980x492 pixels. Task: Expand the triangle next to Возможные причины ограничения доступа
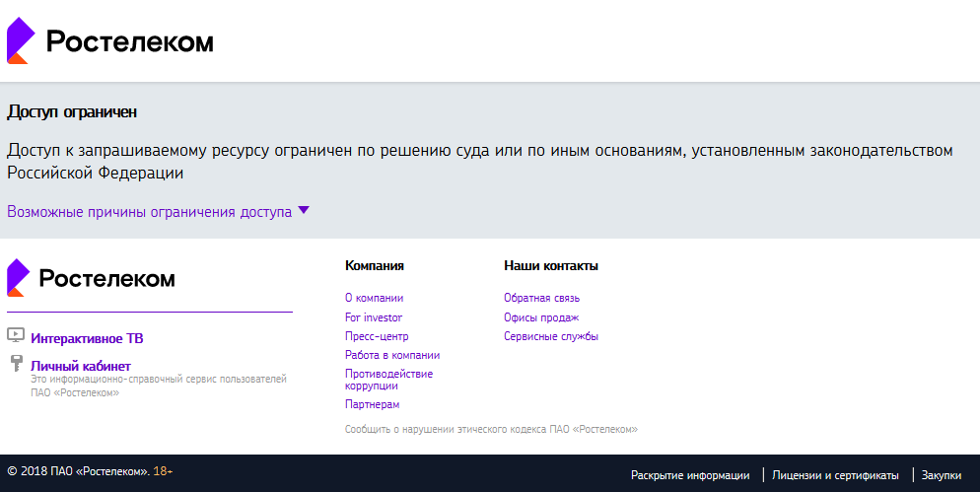[x=304, y=211]
